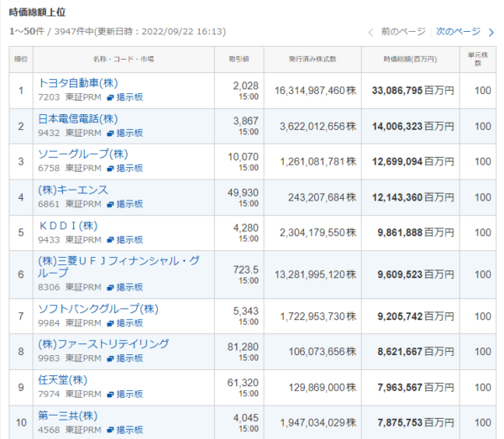This screenshot has width=504, height=439.
Task: Select the market cap 9,205,742百万円
Action: (416, 316)
